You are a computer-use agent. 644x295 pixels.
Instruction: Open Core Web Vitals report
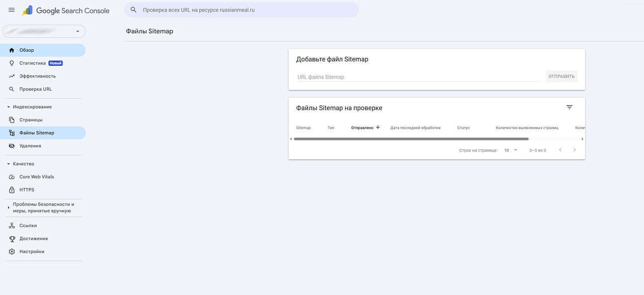pyautogui.click(x=37, y=177)
